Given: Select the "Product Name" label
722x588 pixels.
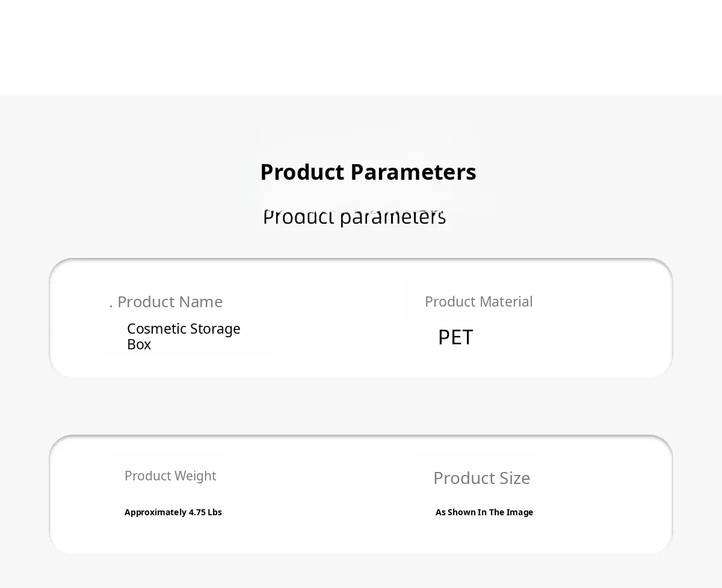Looking at the screenshot, I should [170, 302].
